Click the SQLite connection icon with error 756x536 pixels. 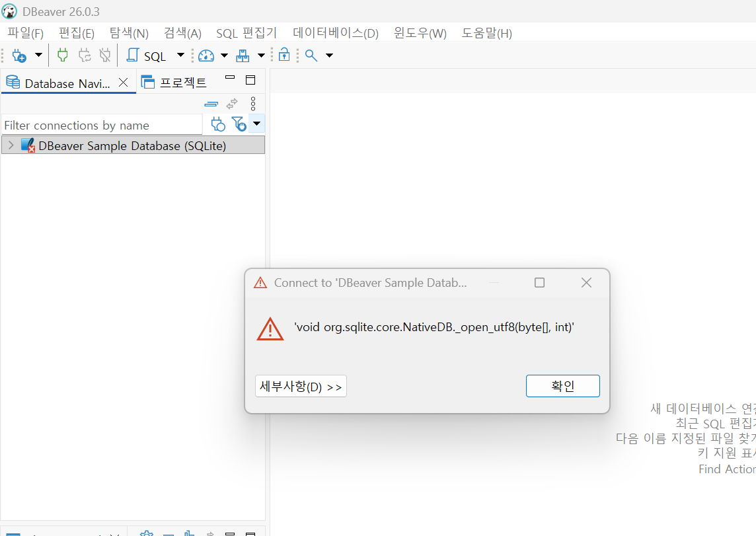[x=28, y=145]
